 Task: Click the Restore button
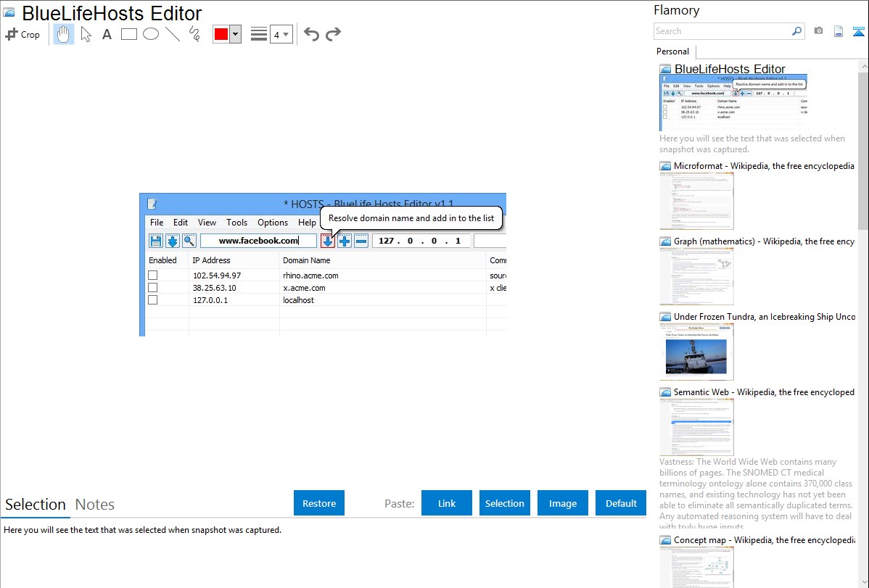[319, 503]
